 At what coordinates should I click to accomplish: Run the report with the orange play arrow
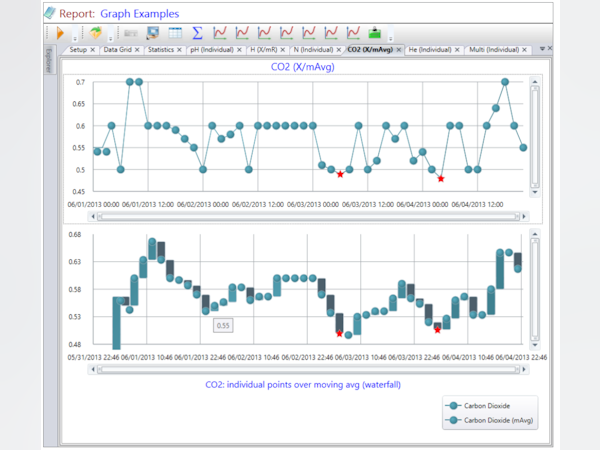(x=60, y=33)
